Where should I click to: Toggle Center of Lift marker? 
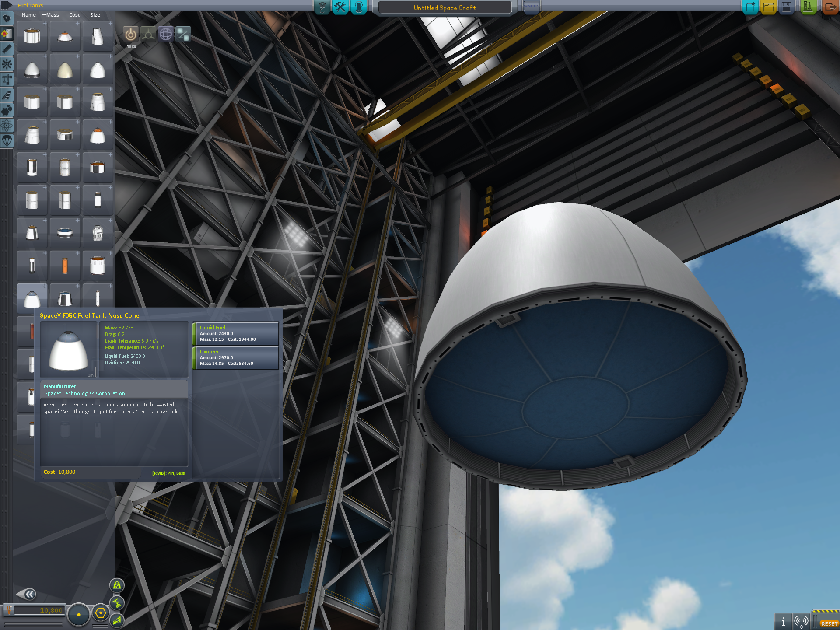(117, 620)
